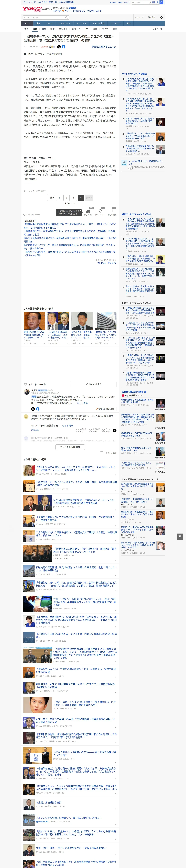Click the 新しい視点 exclamation reaction
The image size is (186, 868).
[x=112, y=212]
